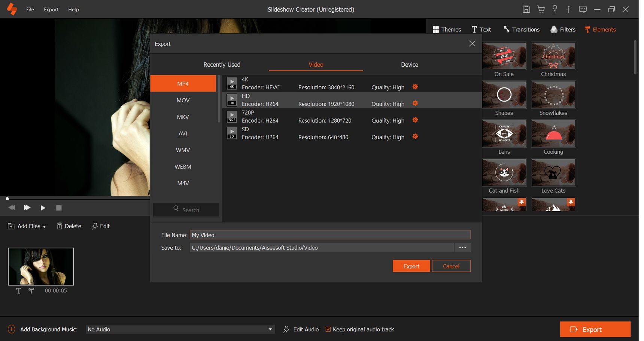
Task: Click the Edit button next to Delete
Action: tap(101, 226)
